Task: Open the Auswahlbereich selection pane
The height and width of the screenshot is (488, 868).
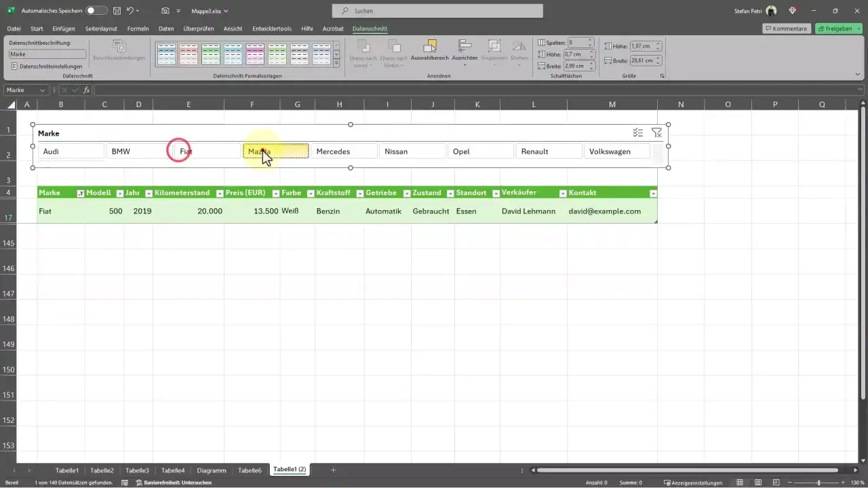Action: coord(429,50)
